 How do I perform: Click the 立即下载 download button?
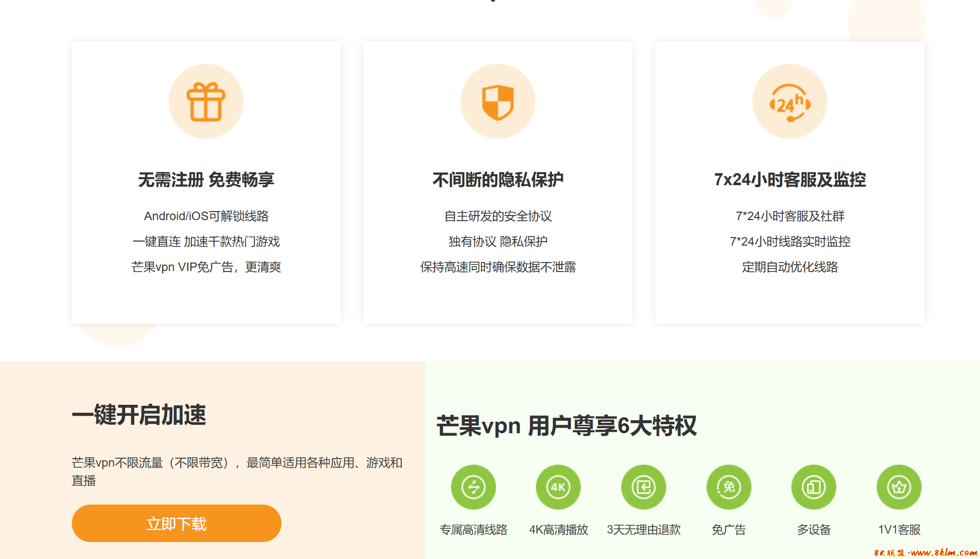pyautogui.click(x=177, y=524)
